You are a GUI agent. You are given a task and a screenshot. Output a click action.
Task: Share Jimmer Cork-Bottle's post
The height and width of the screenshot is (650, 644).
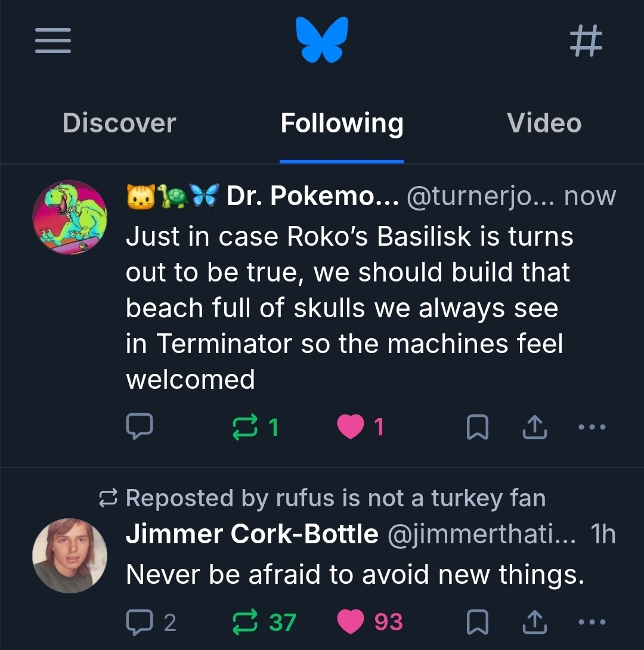pos(535,622)
